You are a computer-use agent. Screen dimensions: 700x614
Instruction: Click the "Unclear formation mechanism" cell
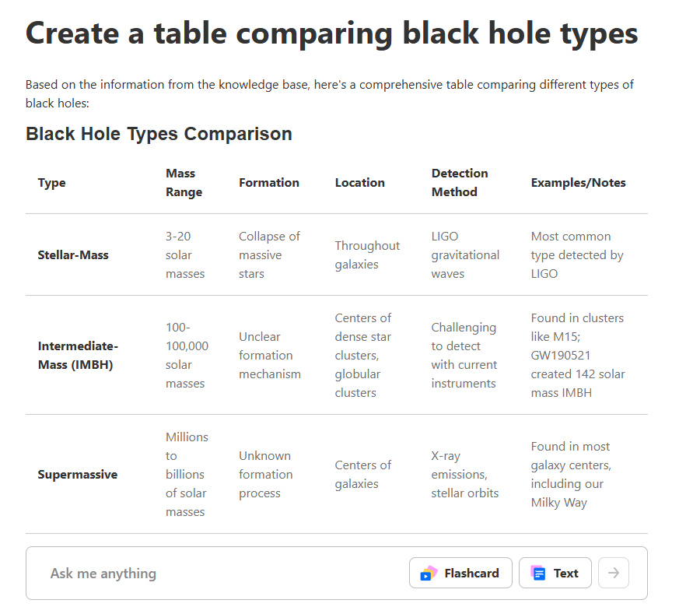[x=269, y=356]
